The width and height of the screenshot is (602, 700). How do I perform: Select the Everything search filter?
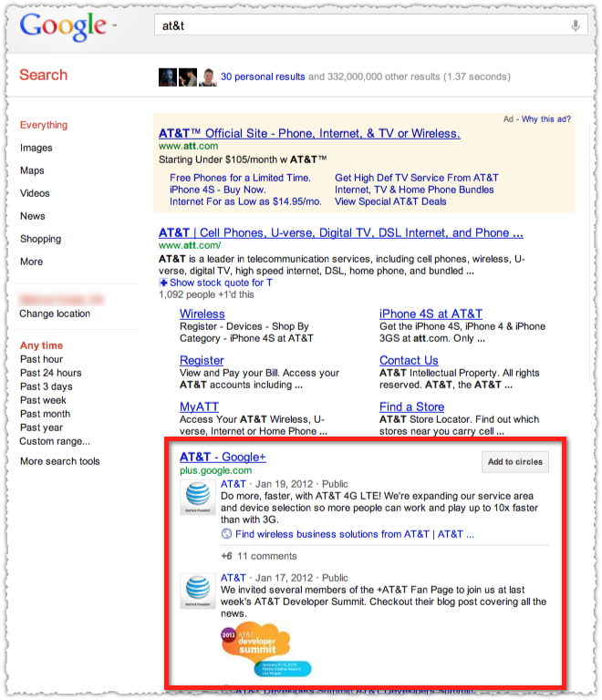pyautogui.click(x=44, y=125)
